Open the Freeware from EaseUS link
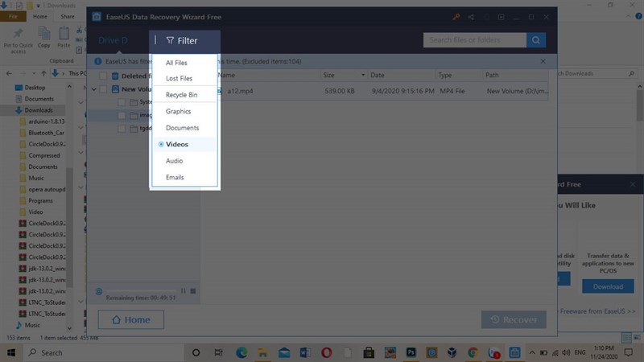The width and height of the screenshot is (644, 362). pos(597,311)
